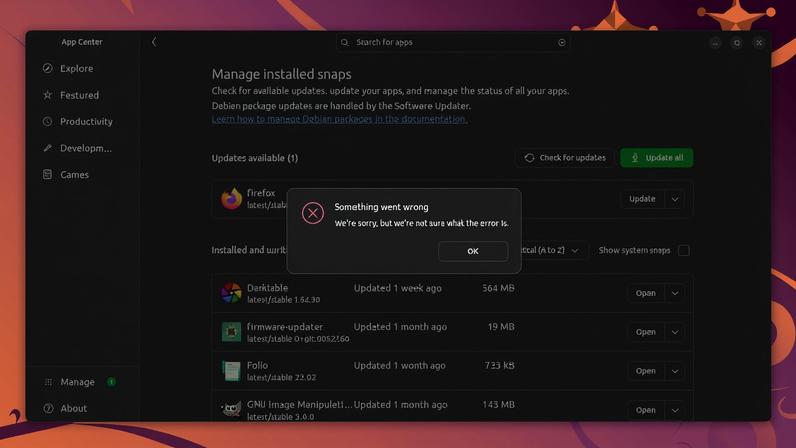Click the Manage grid icon

pos(48,381)
